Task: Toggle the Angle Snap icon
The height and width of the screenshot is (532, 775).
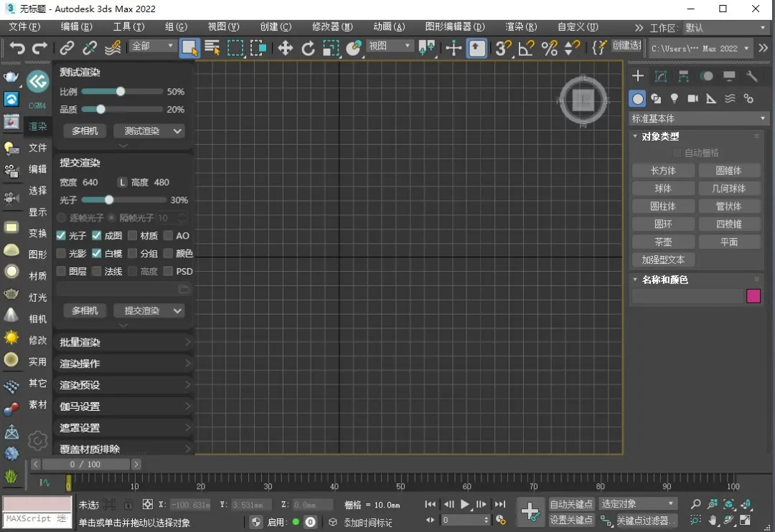Action: (526, 48)
